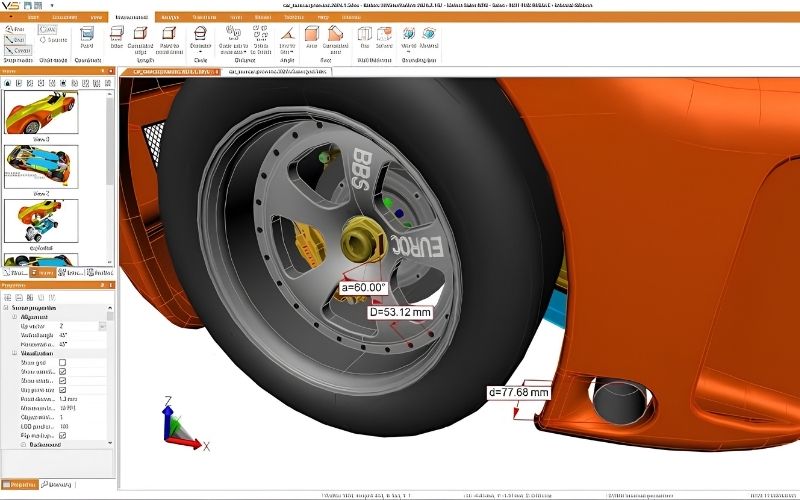Click the World bounding box tool

(x=409, y=37)
